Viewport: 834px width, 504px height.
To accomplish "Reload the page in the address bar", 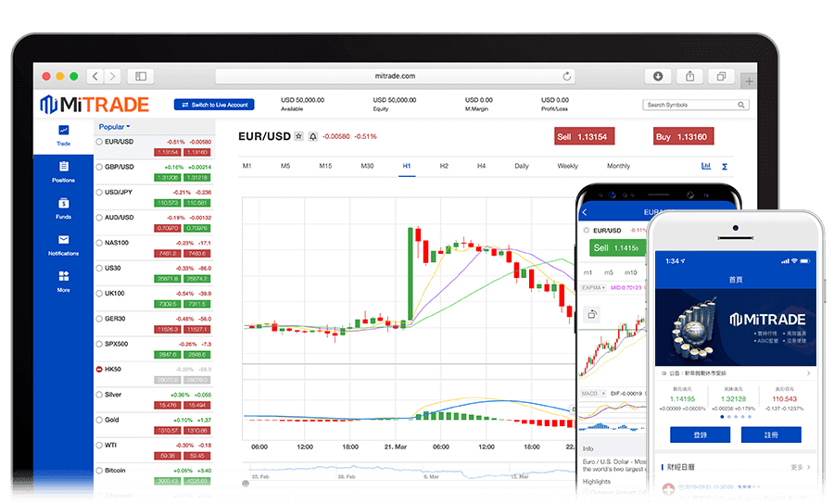I will pos(567,76).
